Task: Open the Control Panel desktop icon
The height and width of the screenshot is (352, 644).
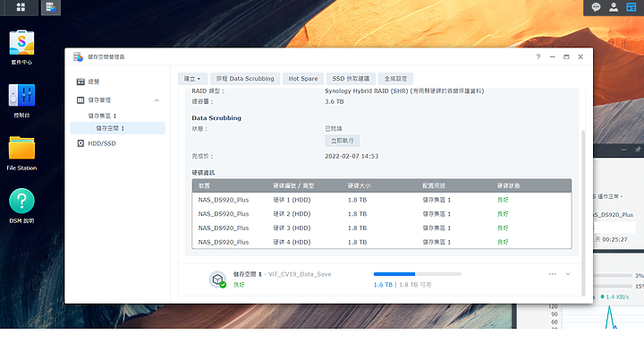Action: pos(21,100)
